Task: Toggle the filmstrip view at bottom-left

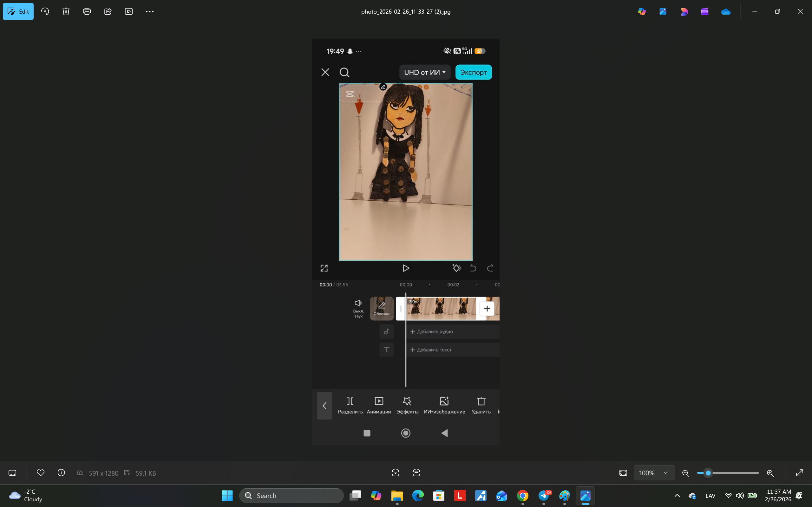Action: pos(12,473)
